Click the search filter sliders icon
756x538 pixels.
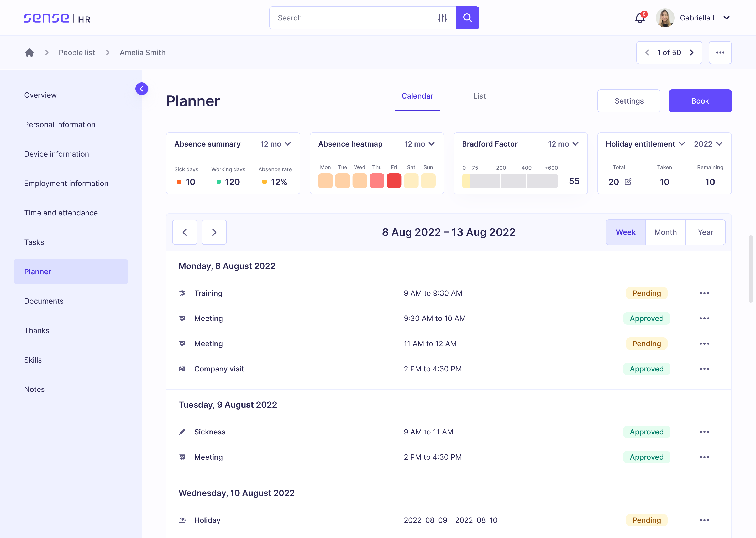[443, 18]
